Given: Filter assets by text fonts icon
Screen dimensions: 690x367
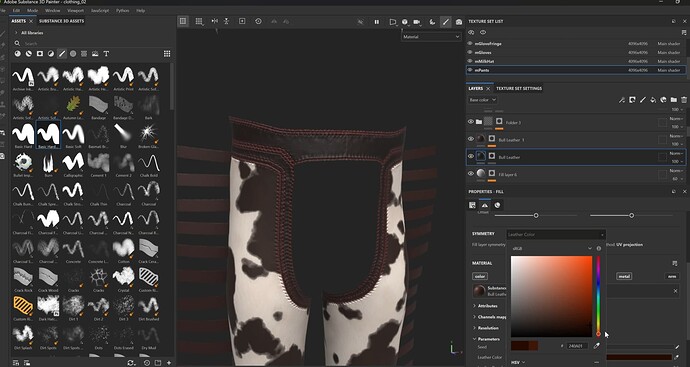Looking at the screenshot, I should point(106,54).
